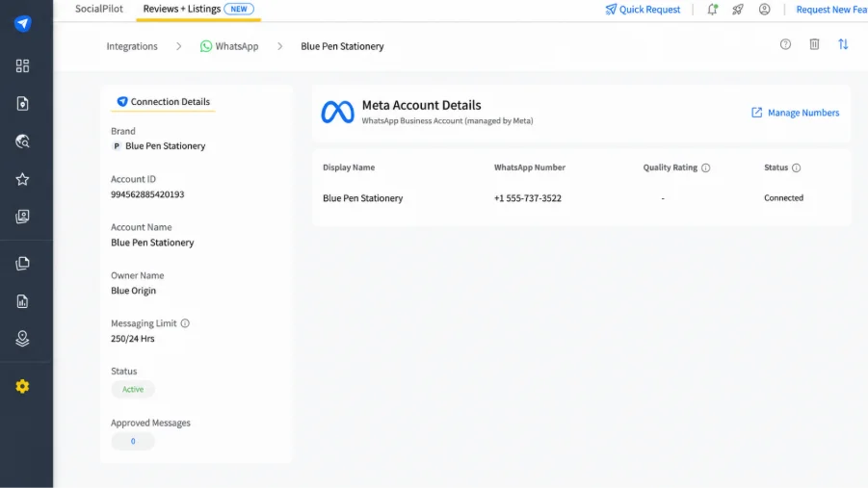Screen dimensions: 868x488
Task: Open the globe search icon in sidebar
Action: tap(23, 141)
